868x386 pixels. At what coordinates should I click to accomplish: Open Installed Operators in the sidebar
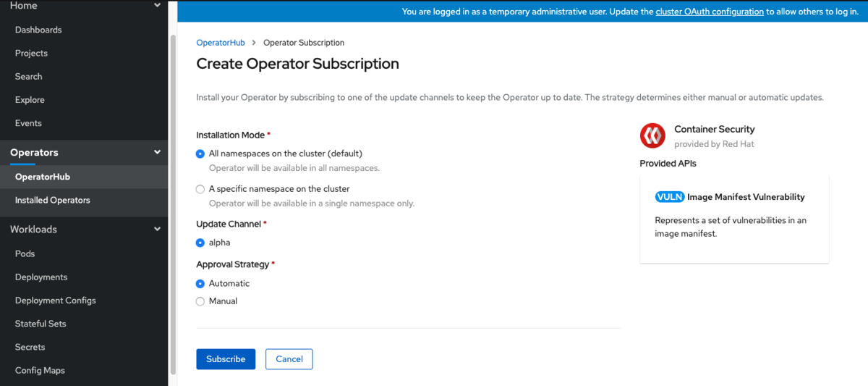(53, 200)
